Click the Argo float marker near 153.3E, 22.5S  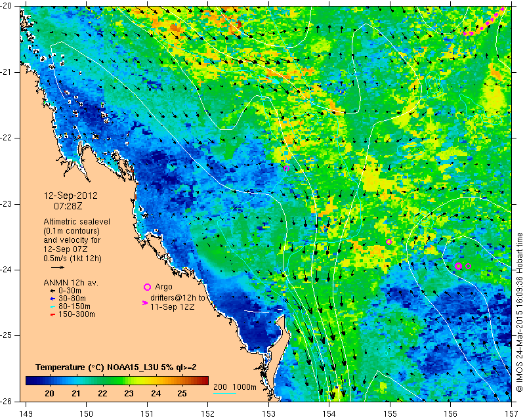[286, 168]
